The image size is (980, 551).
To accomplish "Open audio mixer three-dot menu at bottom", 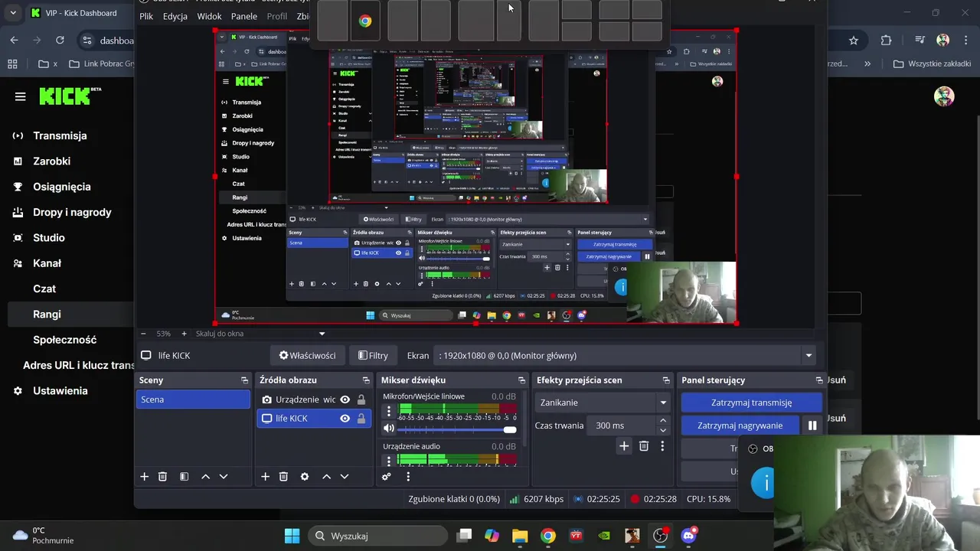I will pyautogui.click(x=408, y=476).
